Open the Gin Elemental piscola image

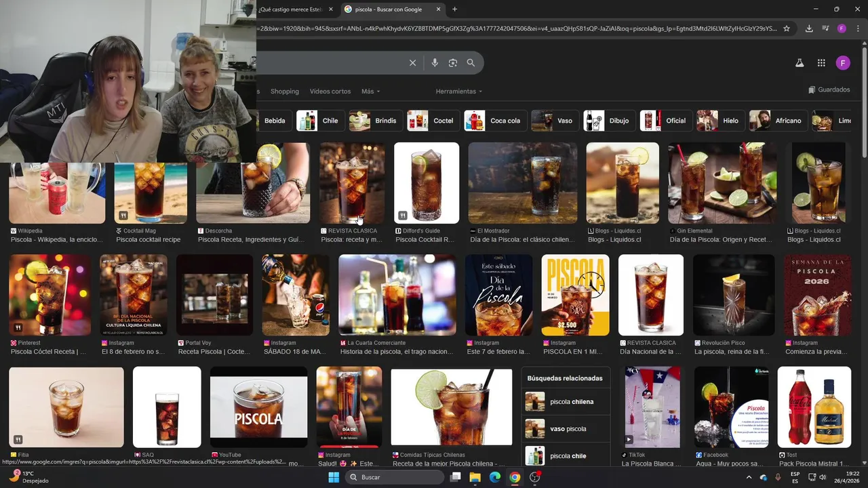click(x=722, y=183)
